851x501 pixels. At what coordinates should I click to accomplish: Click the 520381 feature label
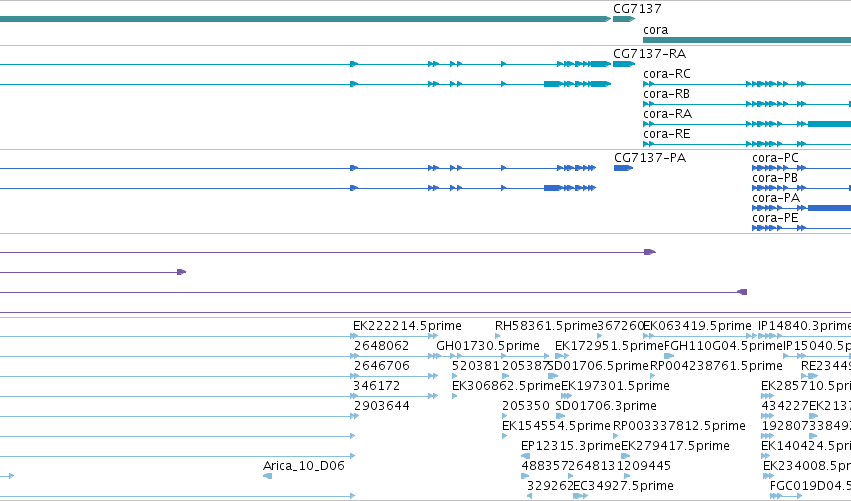[476, 366]
